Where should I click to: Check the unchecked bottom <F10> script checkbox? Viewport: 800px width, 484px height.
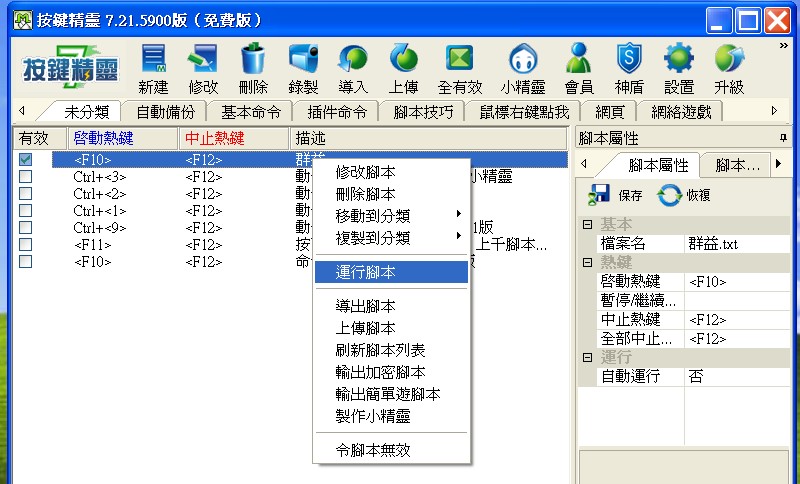pos(25,261)
